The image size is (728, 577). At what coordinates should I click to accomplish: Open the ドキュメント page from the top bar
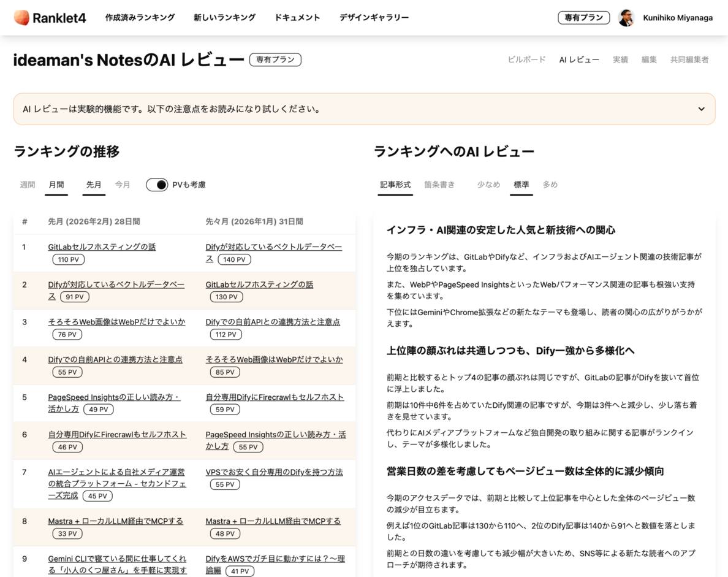[x=297, y=18]
